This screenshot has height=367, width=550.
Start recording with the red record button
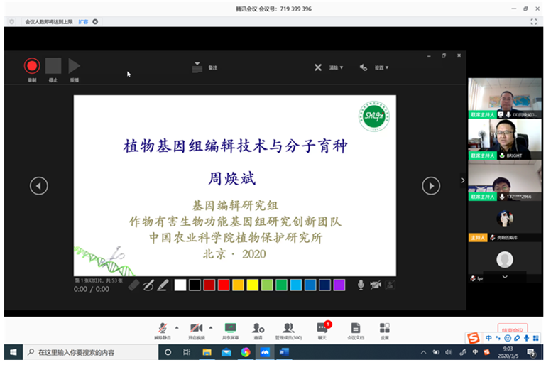32,66
